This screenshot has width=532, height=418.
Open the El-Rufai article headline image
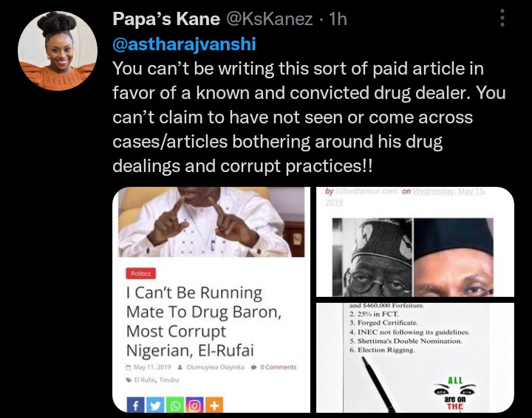(211, 222)
